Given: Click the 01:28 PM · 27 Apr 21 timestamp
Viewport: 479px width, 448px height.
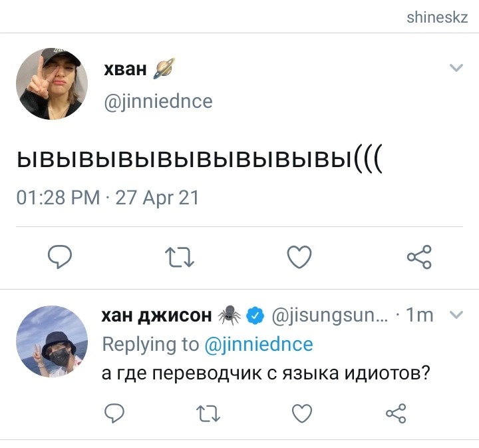Looking at the screenshot, I should (108, 198).
